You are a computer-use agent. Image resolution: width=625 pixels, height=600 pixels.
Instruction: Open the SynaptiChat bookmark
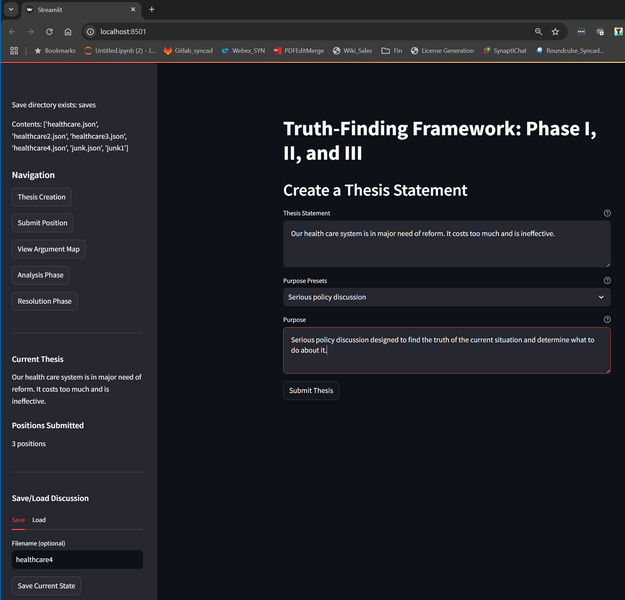505,51
